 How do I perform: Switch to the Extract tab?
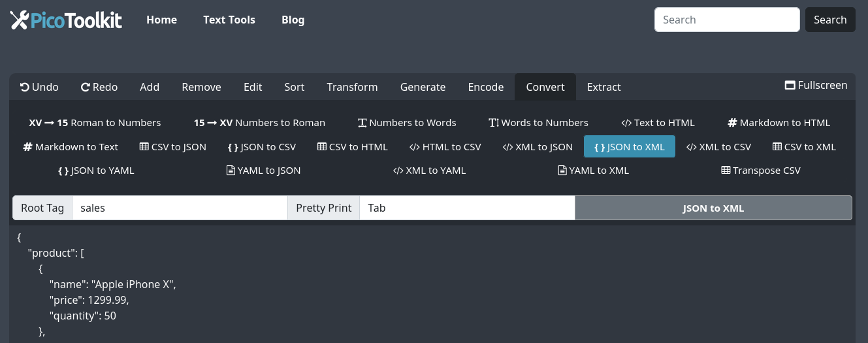(603, 87)
